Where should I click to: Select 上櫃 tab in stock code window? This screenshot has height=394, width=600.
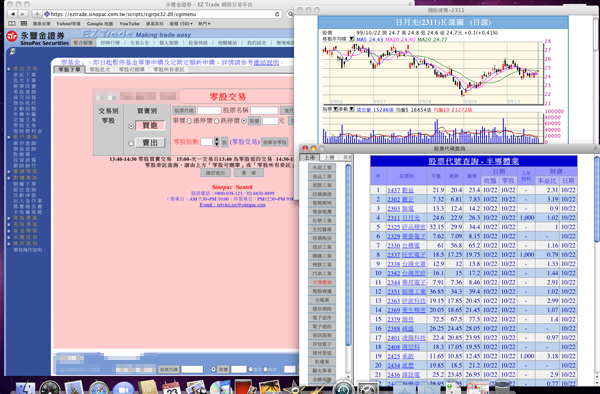pos(329,157)
